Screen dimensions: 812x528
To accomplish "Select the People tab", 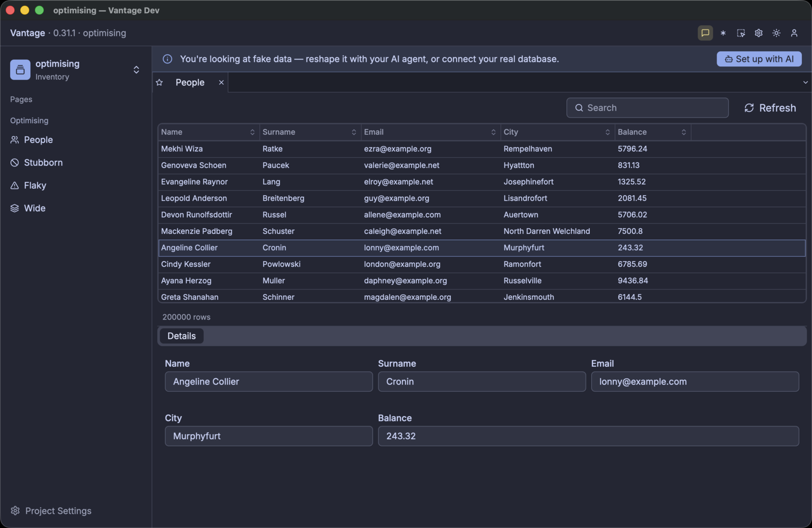I will tap(190, 82).
